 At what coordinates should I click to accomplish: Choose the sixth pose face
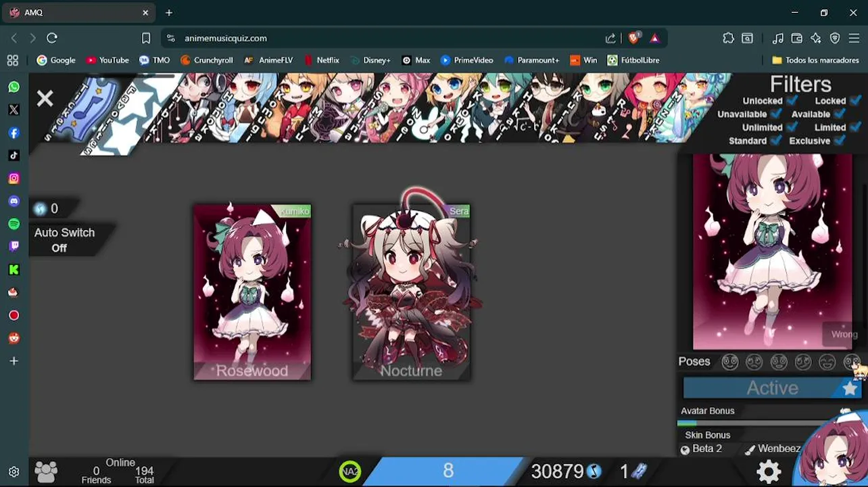[851, 362]
